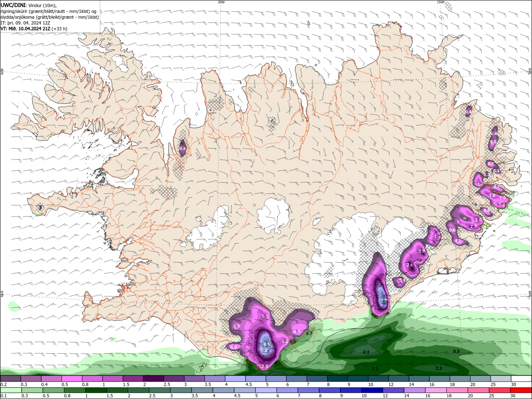Screen dimensions: 532x399
Task: Click the bright pink 0.5 upper legend swatch
Action: point(72,379)
